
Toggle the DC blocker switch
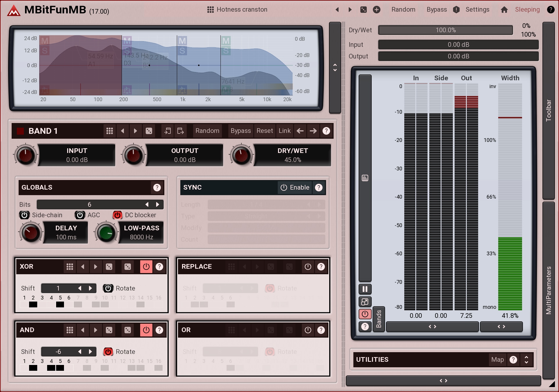tap(117, 215)
